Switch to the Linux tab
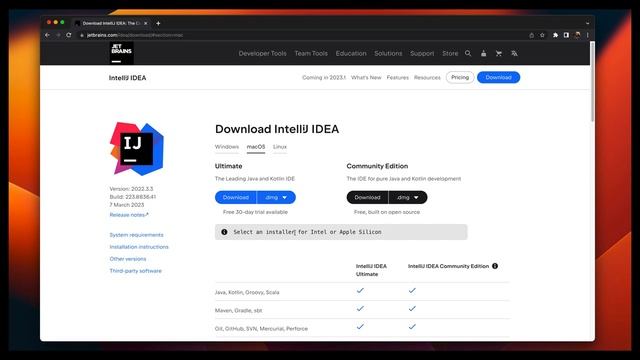Image resolution: width=640 pixels, height=360 pixels. [x=280, y=147]
